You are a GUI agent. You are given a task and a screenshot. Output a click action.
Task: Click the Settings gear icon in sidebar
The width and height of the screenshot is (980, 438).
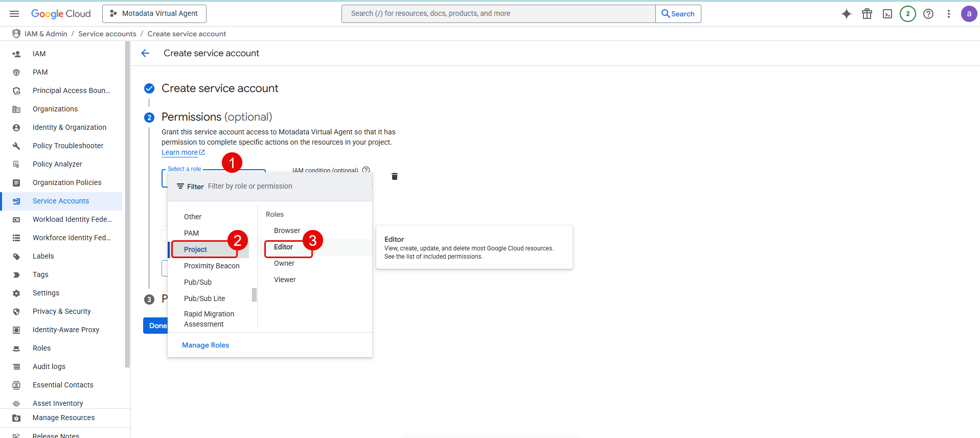click(16, 293)
